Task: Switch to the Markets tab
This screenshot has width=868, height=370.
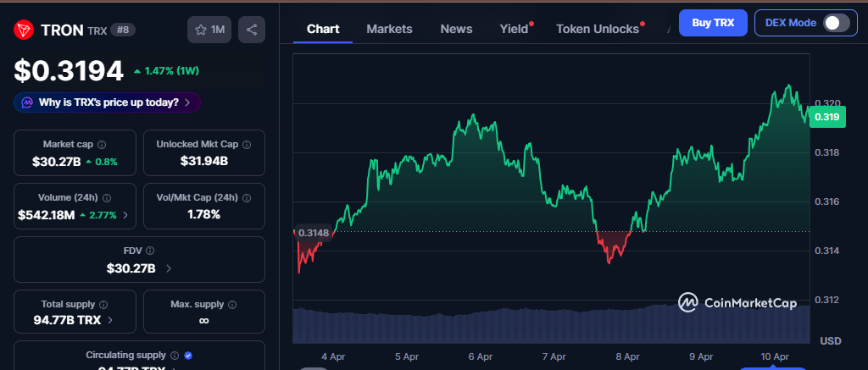Action: click(x=389, y=29)
